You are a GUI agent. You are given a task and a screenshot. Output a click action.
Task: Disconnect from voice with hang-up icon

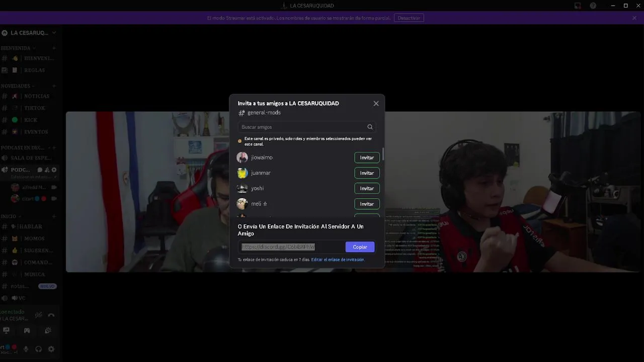51,315
